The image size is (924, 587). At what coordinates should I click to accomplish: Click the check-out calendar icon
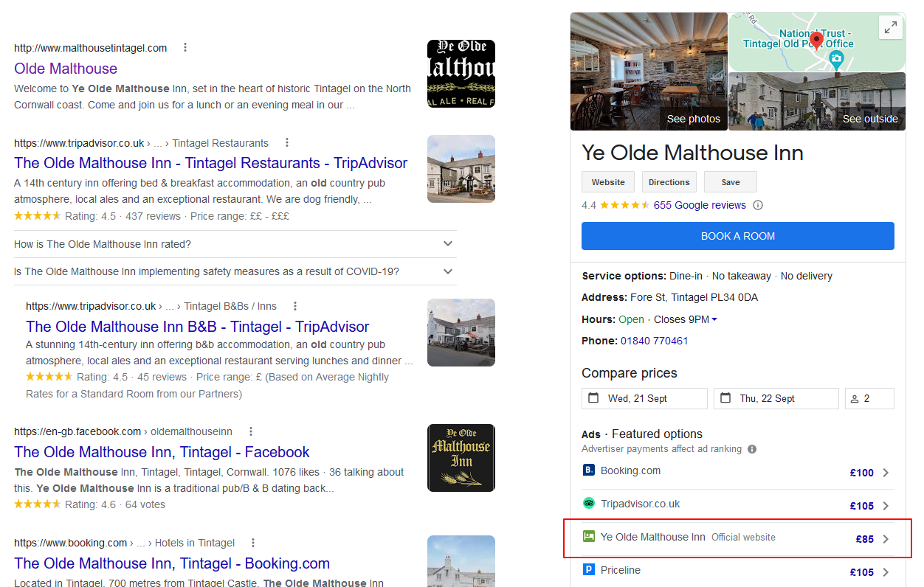[725, 398]
